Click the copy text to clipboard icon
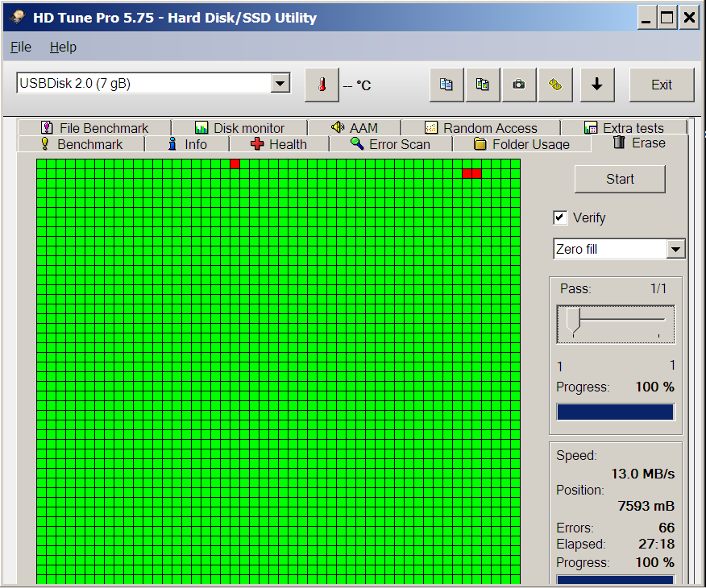 (446, 85)
